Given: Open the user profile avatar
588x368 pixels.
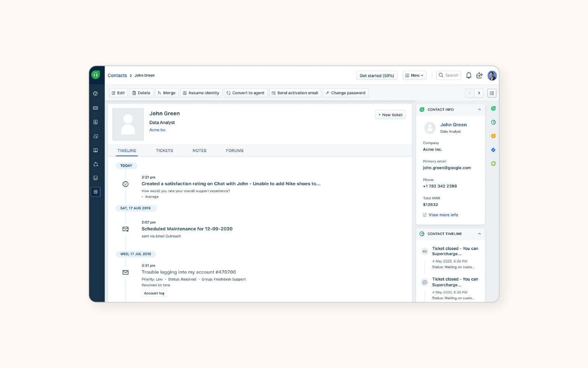Looking at the screenshot, I should (x=492, y=75).
